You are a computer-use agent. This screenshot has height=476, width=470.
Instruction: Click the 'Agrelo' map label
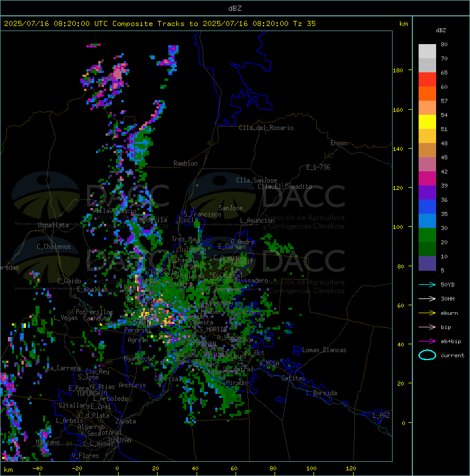(x=138, y=340)
